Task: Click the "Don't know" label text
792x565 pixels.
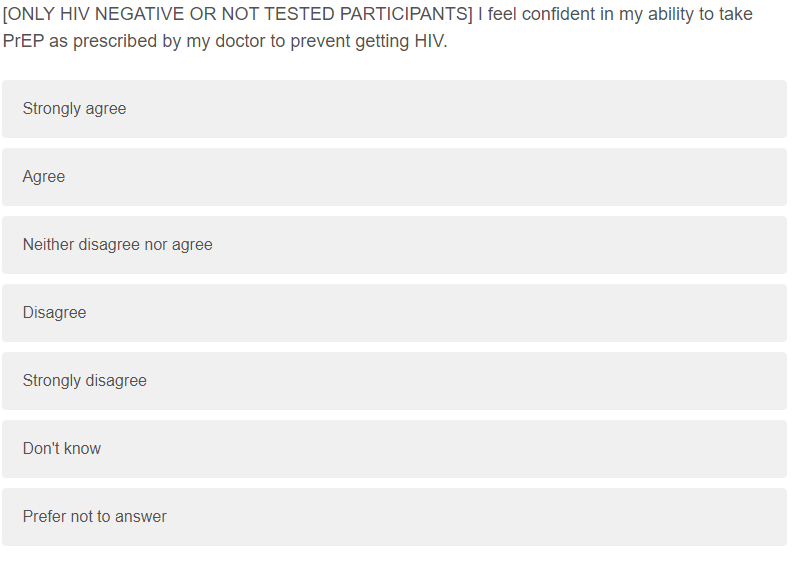Action: click(x=62, y=449)
